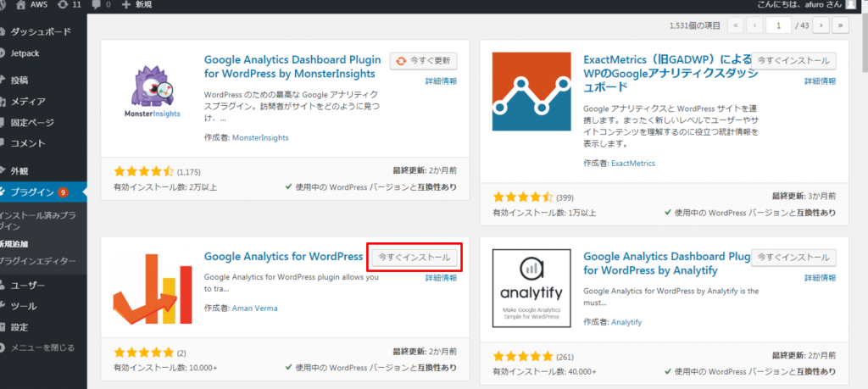Click the WordPress logo in admin bar
The height and width of the screenshot is (389, 868).
pos(3,5)
